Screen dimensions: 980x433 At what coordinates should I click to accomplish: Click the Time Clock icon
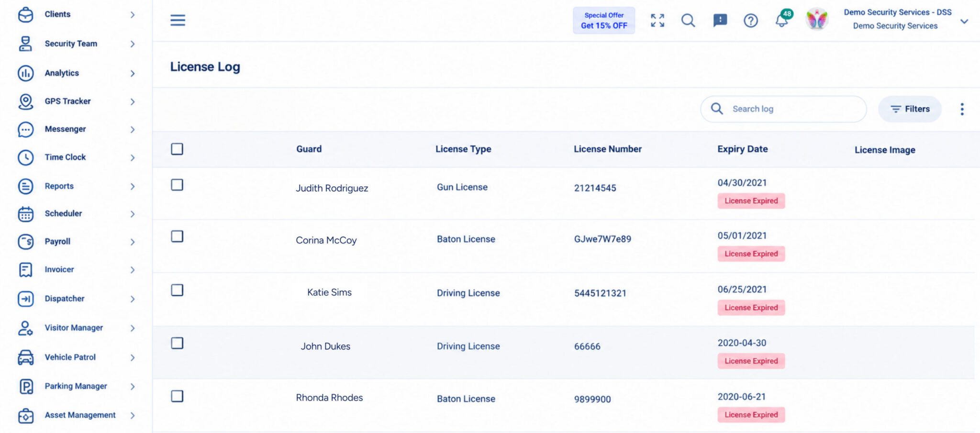[x=25, y=157]
